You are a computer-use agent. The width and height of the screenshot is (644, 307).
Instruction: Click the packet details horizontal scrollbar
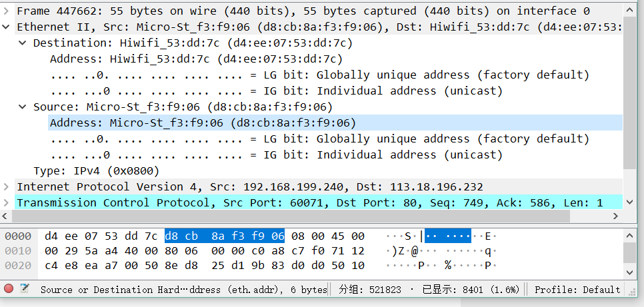pos(287,216)
